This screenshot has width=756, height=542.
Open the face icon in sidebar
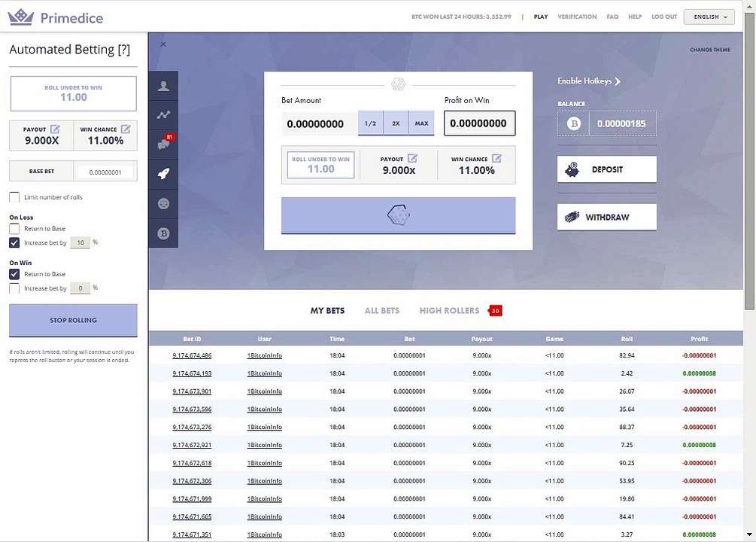pos(163,204)
